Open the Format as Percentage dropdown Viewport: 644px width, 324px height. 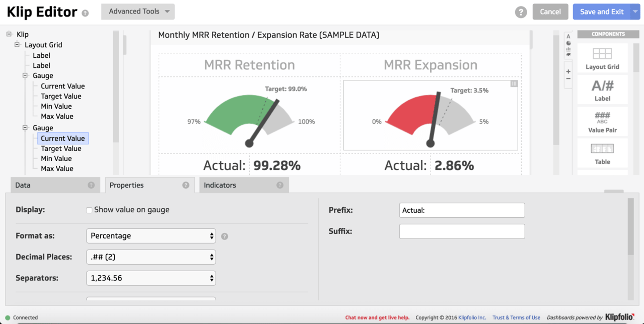tap(151, 236)
